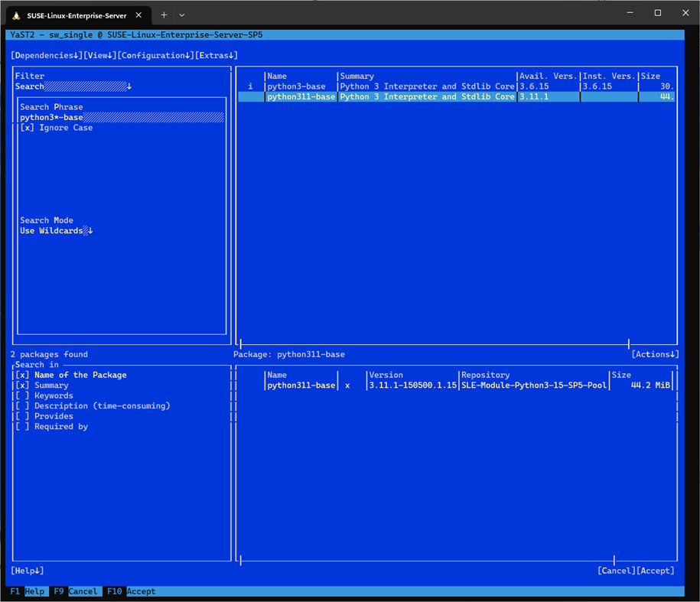Screen dimensions: 700x602
Task: Click the Name column header in package list
Action: point(277,76)
